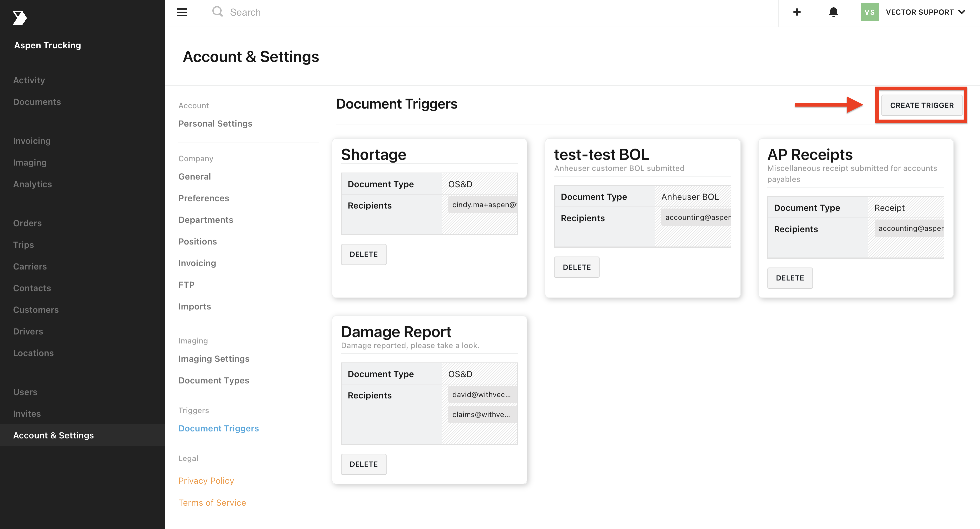Delete the Damage Report trigger
The width and height of the screenshot is (980, 529).
tap(363, 464)
